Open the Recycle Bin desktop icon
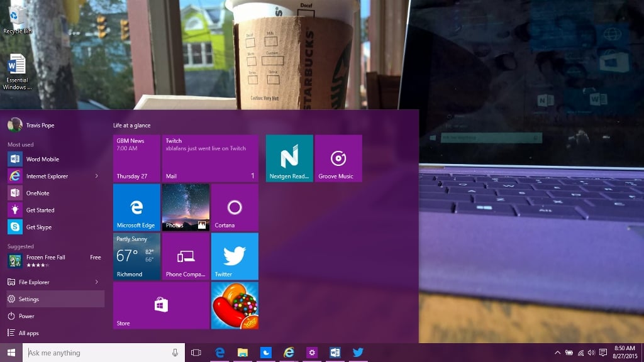Screen dimensions: 644x362 point(16,18)
